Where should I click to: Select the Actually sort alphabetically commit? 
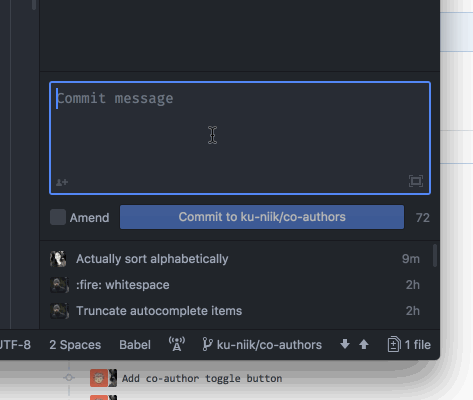tap(235, 259)
